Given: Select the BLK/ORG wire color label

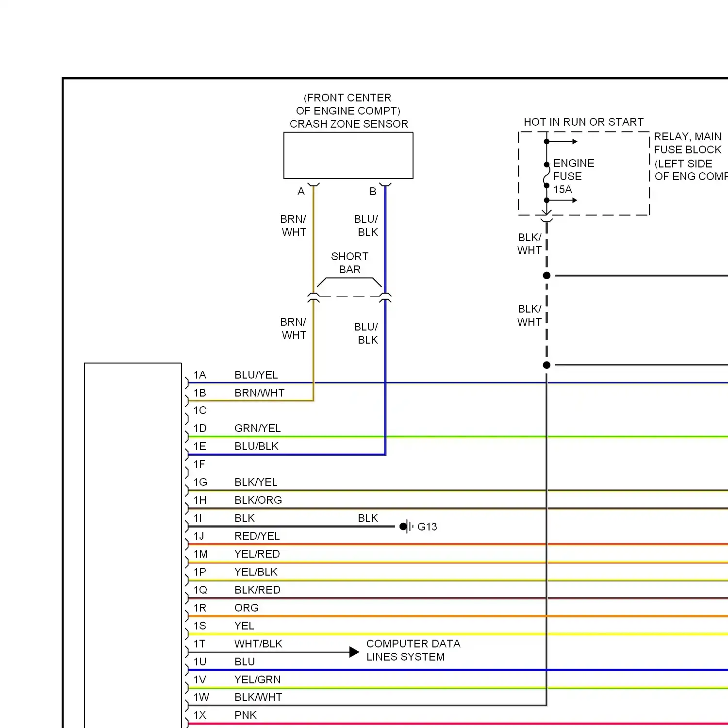Looking at the screenshot, I should coord(258,500).
